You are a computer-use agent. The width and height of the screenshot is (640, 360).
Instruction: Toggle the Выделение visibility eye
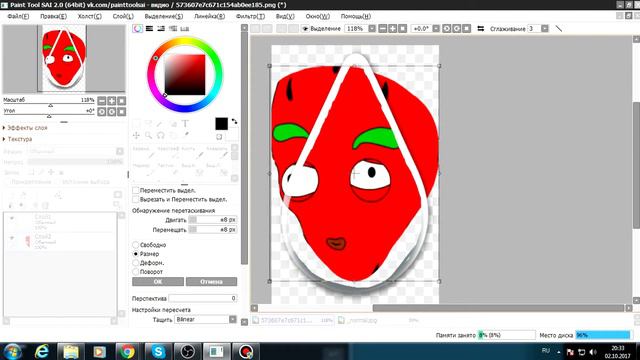(x=305, y=29)
